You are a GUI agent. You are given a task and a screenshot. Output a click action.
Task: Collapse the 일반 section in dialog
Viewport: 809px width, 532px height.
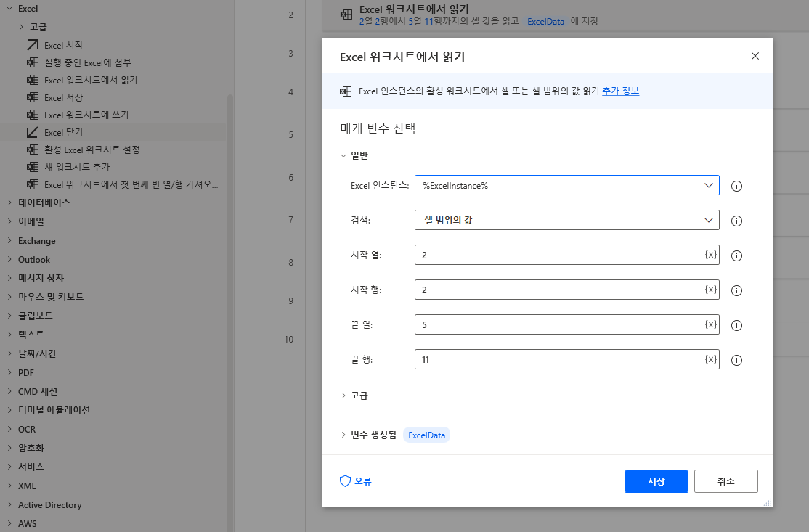pos(343,155)
